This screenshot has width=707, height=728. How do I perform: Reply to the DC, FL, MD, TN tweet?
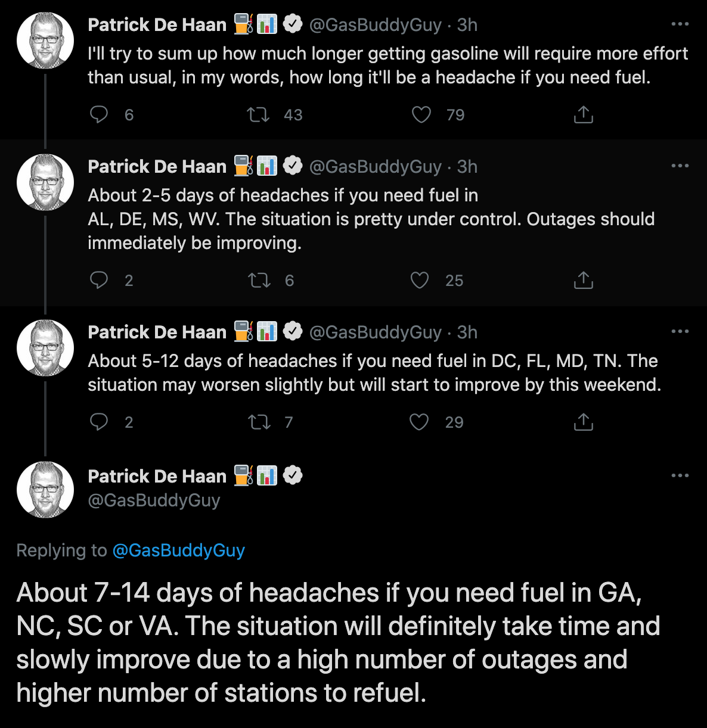(x=99, y=422)
